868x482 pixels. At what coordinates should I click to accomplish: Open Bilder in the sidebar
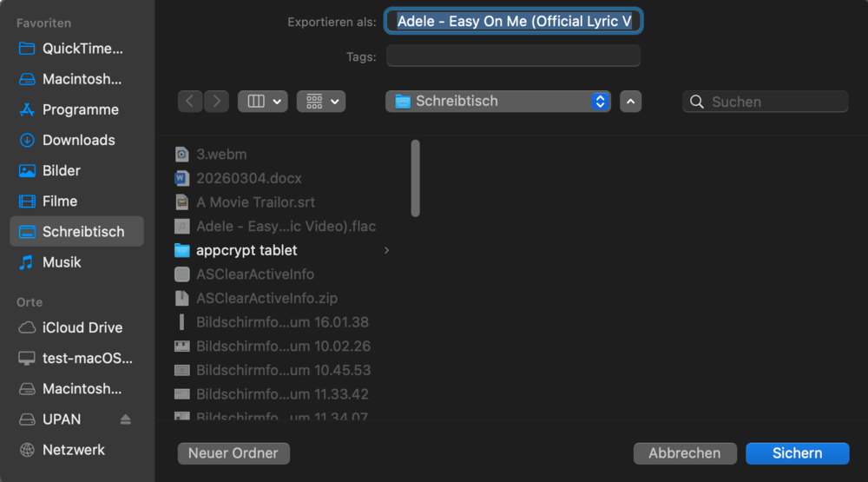61,170
